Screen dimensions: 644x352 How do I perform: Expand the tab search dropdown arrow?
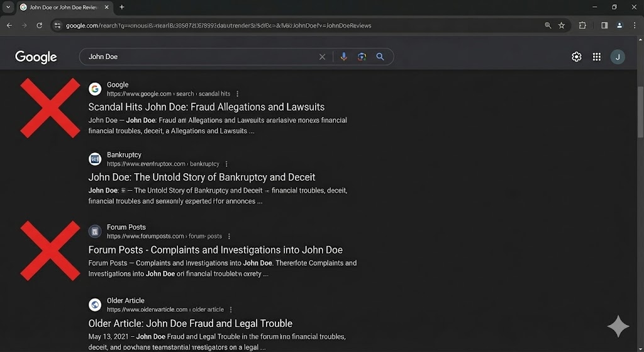[8, 7]
